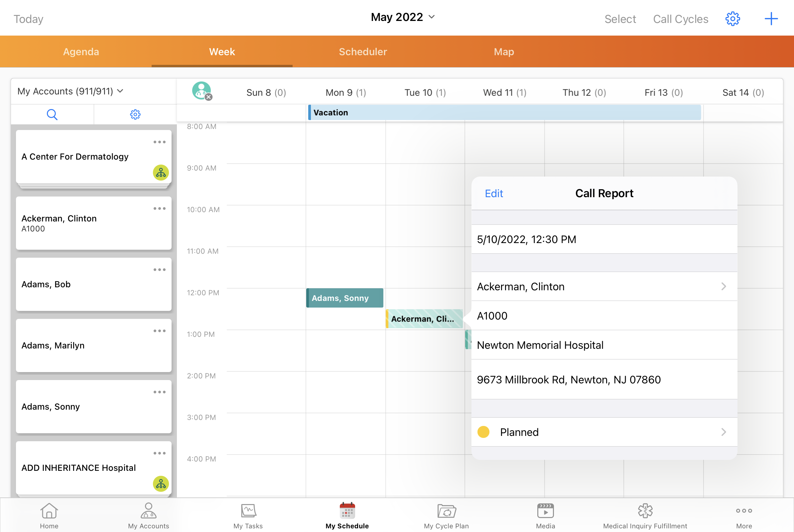Image resolution: width=794 pixels, height=532 pixels.
Task: Expand the May 2022 month dropdown
Action: [402, 17]
